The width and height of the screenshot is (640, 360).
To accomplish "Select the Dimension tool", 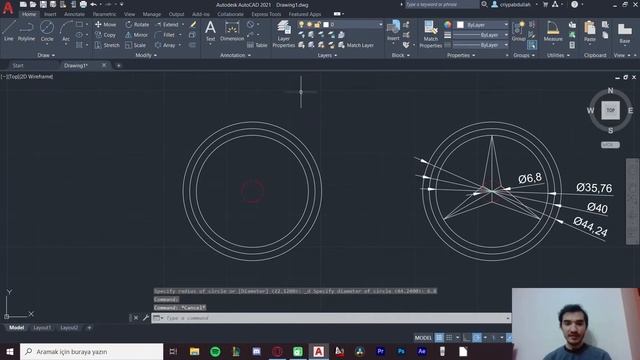I will pos(232,31).
